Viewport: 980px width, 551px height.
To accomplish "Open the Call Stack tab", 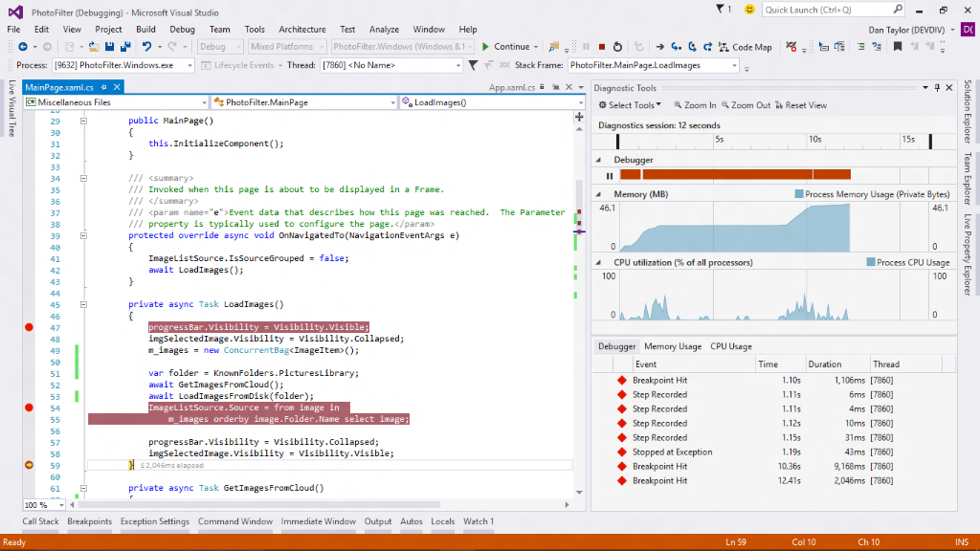I will point(40,521).
